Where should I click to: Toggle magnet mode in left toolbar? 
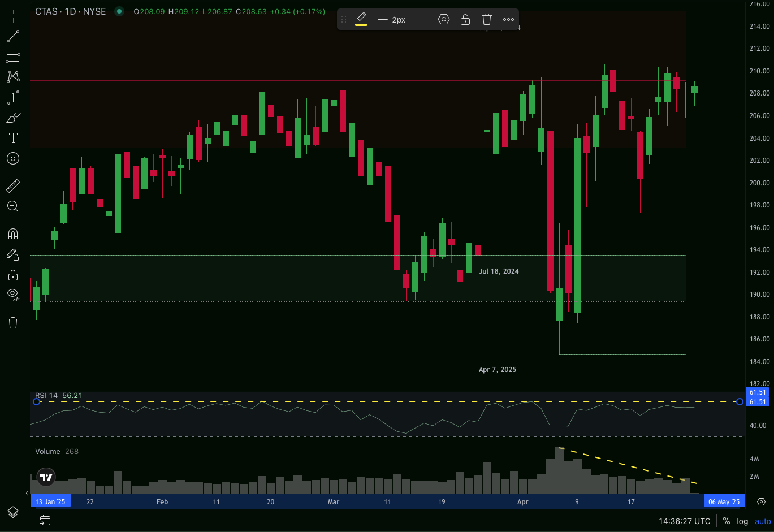pyautogui.click(x=13, y=234)
